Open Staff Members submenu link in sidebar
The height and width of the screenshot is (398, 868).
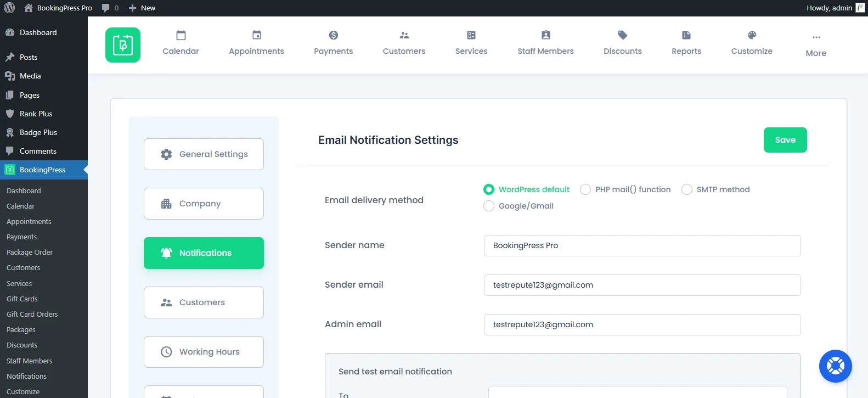pyautogui.click(x=29, y=361)
